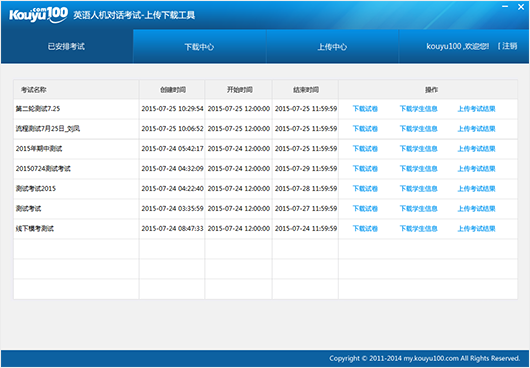This screenshot has width=530, height=368.
Task: Switch to the 已安排考试 tab
Action: click(x=66, y=47)
